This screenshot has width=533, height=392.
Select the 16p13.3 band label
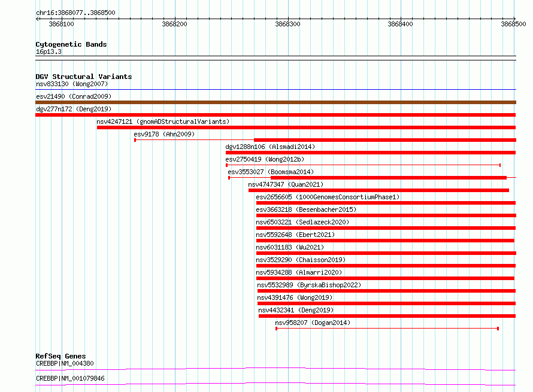coord(49,51)
